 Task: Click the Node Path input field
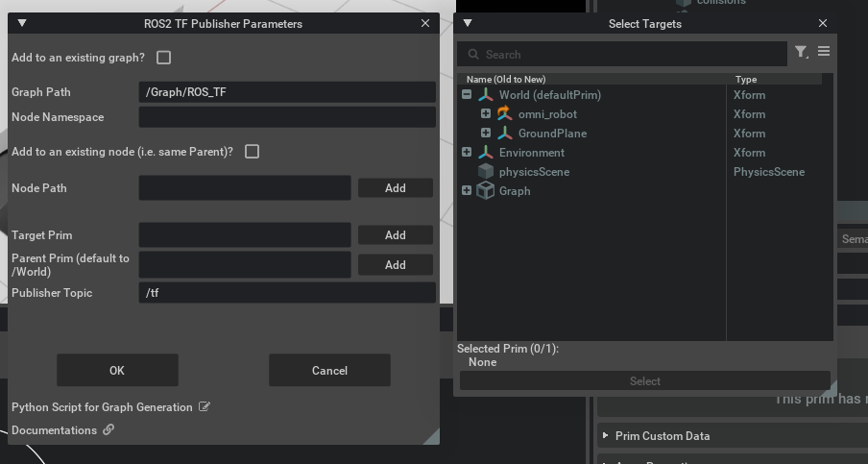245,188
